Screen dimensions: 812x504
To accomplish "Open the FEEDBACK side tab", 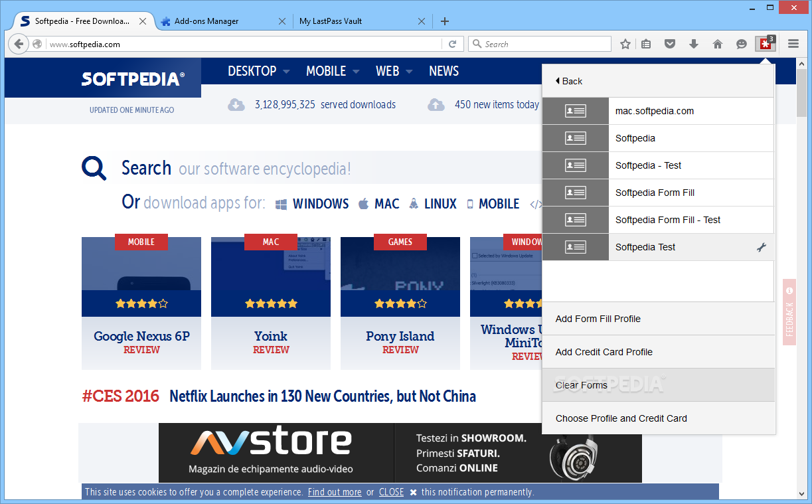I will click(789, 312).
